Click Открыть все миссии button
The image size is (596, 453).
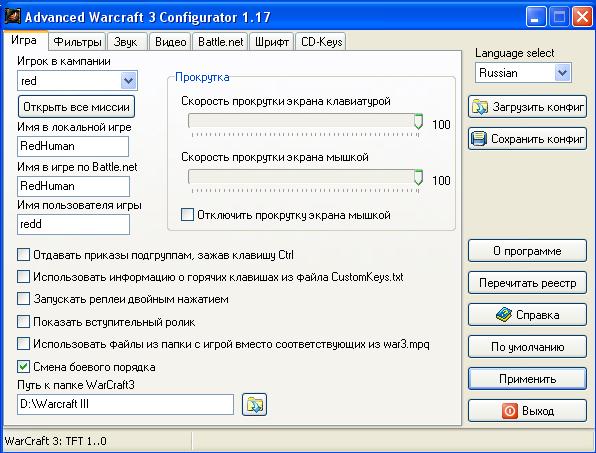click(x=76, y=107)
